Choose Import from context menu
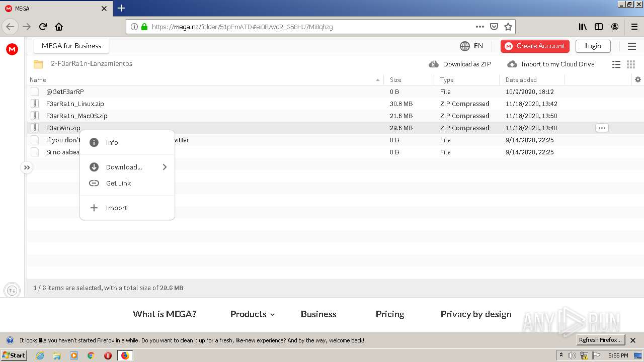This screenshot has width=644, height=362. tap(127, 208)
